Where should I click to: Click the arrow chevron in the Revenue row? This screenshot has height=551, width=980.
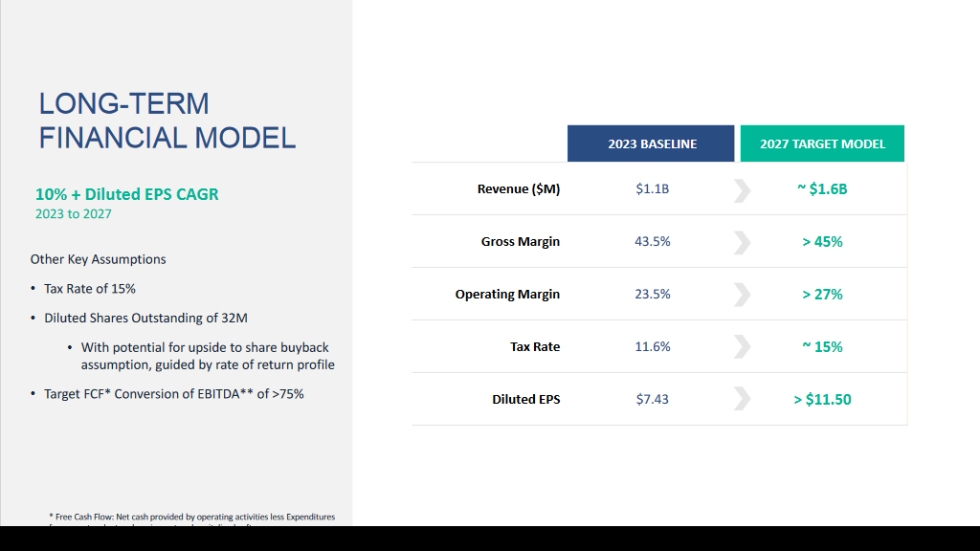(x=742, y=189)
